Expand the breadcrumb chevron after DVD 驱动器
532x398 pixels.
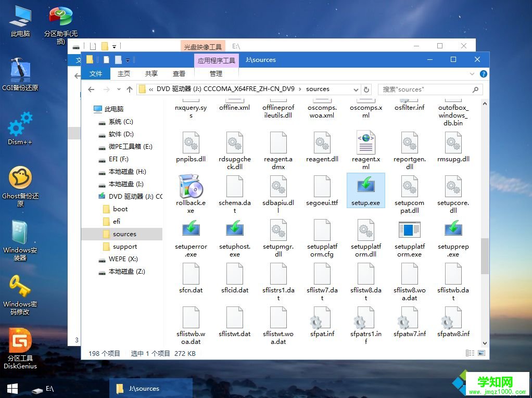click(299, 89)
